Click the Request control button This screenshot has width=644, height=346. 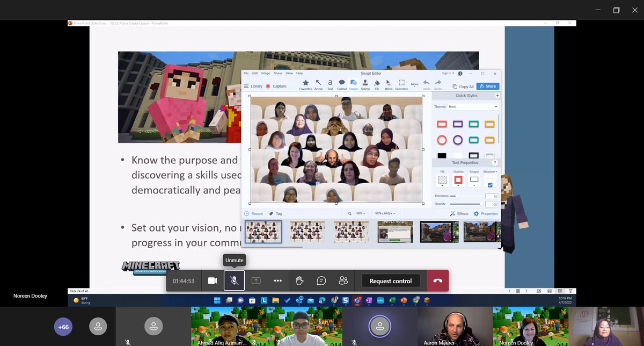391,281
